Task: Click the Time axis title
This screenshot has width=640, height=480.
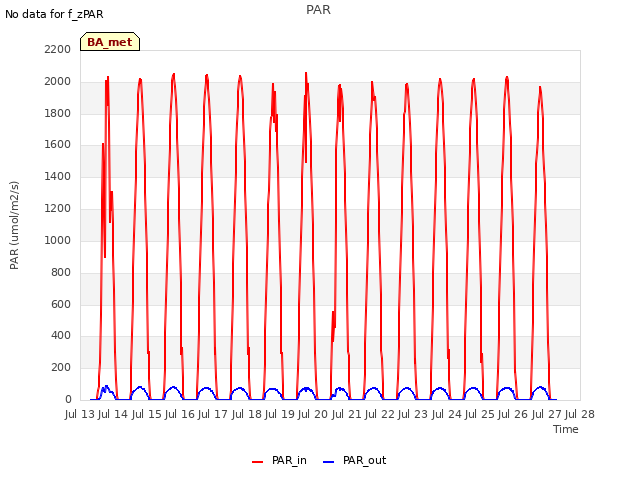Action: [566, 429]
